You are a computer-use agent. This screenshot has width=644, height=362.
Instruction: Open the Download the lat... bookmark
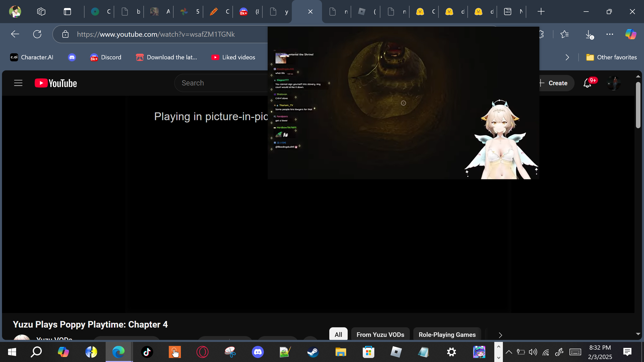point(167,57)
